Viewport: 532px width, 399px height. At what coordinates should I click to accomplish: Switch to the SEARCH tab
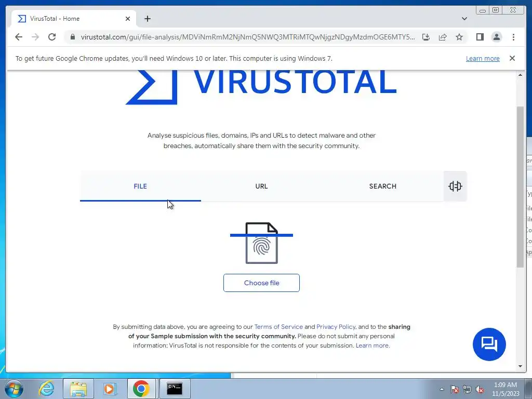(383, 187)
